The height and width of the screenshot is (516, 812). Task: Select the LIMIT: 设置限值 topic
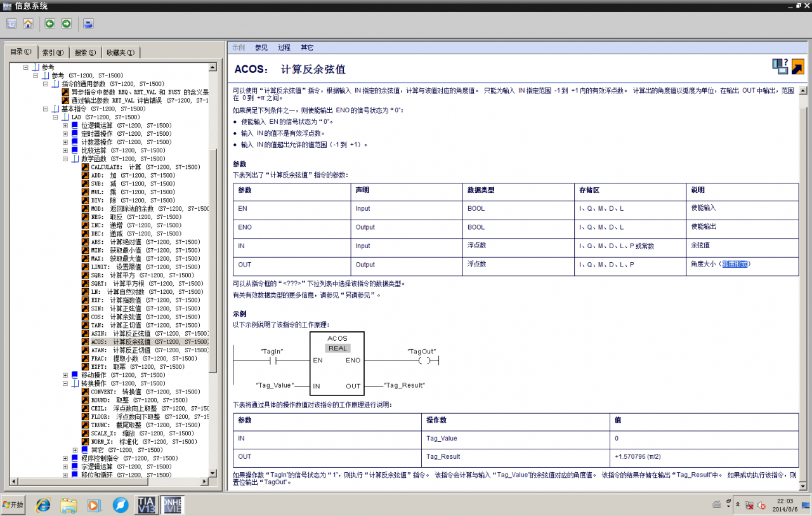click(147, 267)
